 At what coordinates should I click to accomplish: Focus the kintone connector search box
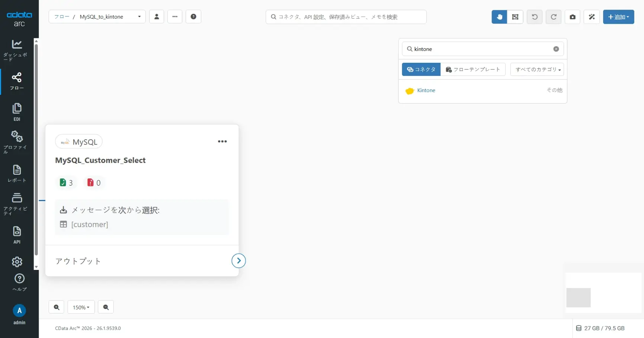point(483,49)
